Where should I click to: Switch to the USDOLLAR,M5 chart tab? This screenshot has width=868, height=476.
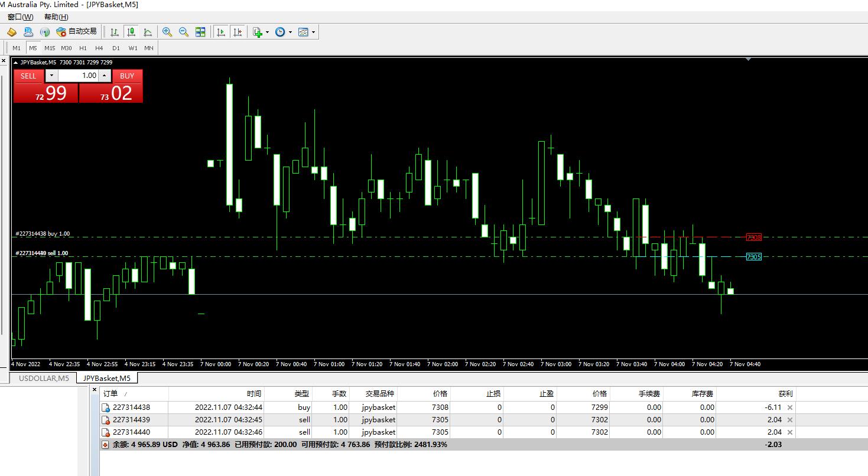tap(43, 378)
